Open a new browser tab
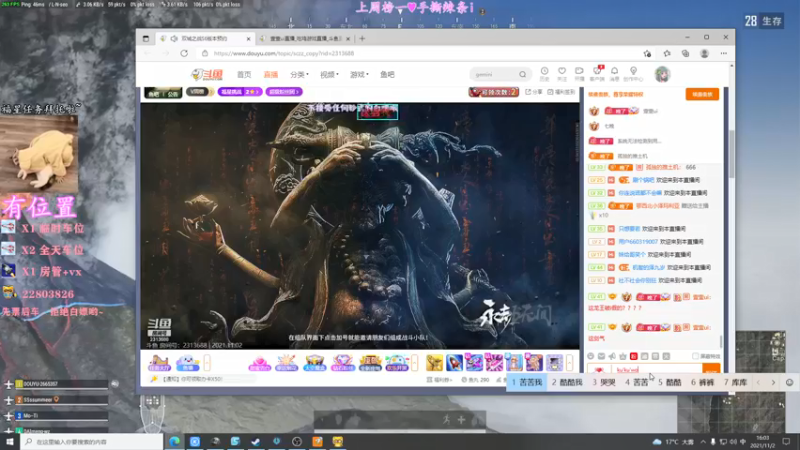The height and width of the screenshot is (450, 800). pos(362,38)
